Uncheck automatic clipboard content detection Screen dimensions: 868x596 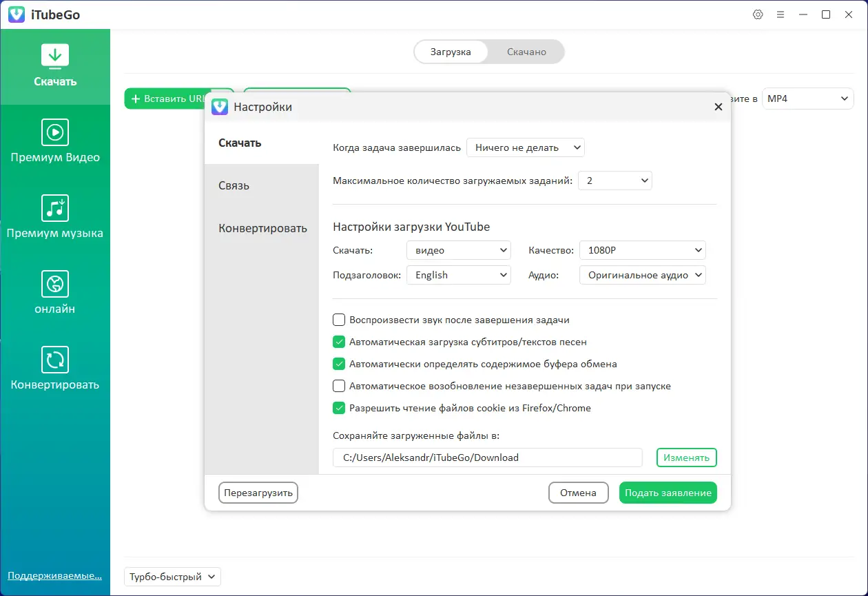pyautogui.click(x=339, y=364)
